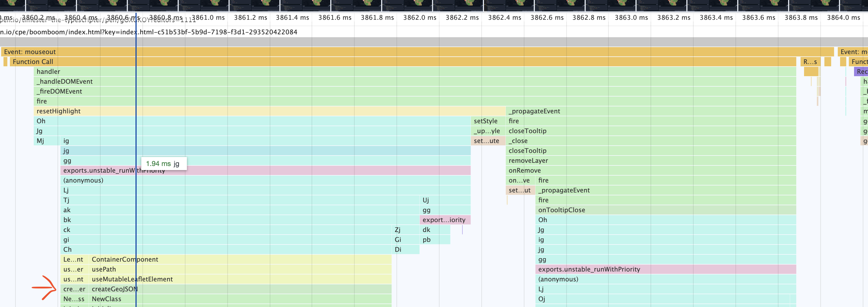This screenshot has width=868, height=307.
Task: Click the resetHighlight flame bar
Action: coord(269,111)
